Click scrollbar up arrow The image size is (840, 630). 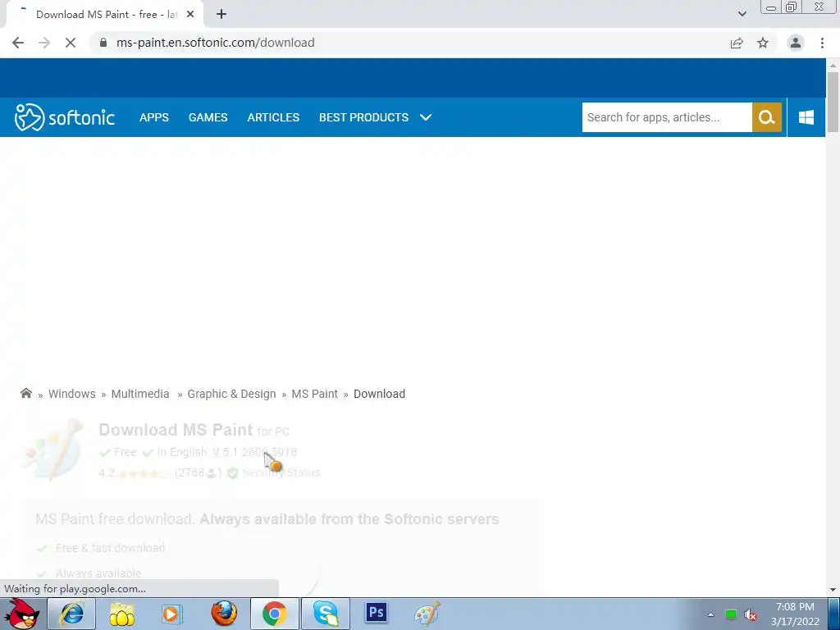point(833,65)
